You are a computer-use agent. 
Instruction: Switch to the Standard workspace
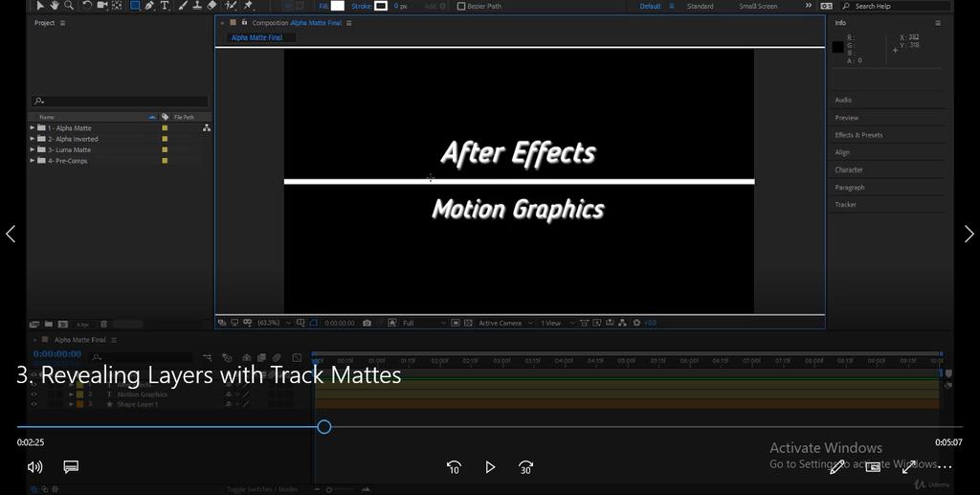(700, 7)
